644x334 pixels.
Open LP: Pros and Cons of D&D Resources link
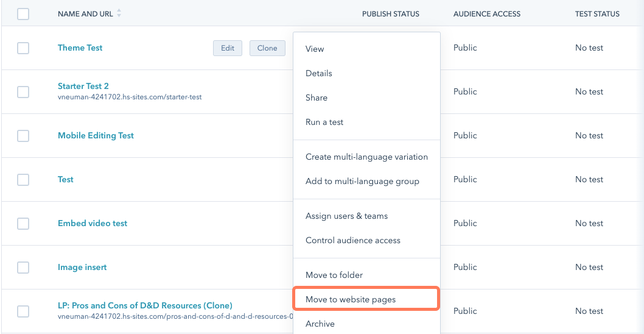pos(145,305)
